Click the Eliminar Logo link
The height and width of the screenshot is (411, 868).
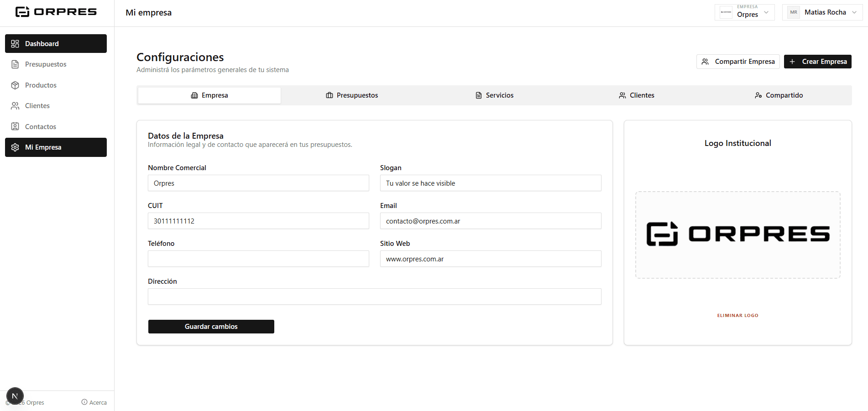tap(738, 316)
